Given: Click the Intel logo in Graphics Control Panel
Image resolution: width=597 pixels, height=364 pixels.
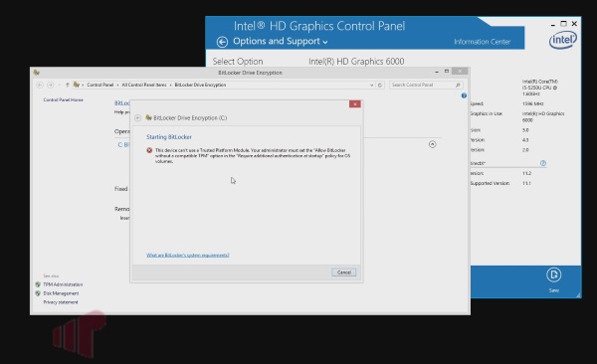Looking at the screenshot, I should click(x=563, y=40).
